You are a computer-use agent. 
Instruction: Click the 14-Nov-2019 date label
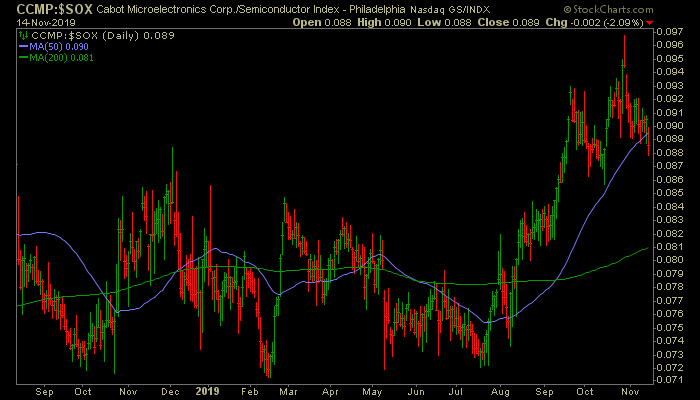[46, 22]
